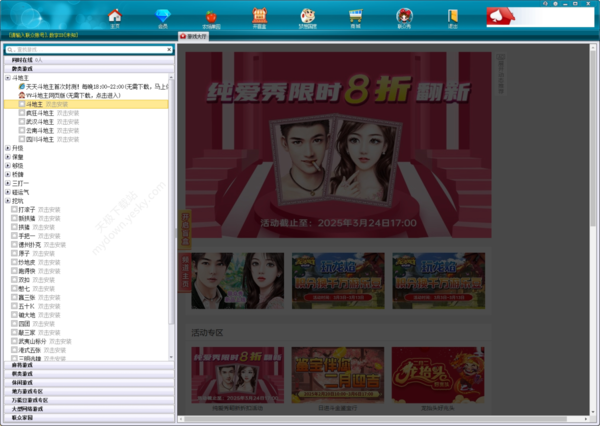Open the red apple farm icon
Viewport: 600px width, 426px height.
[x=211, y=17]
